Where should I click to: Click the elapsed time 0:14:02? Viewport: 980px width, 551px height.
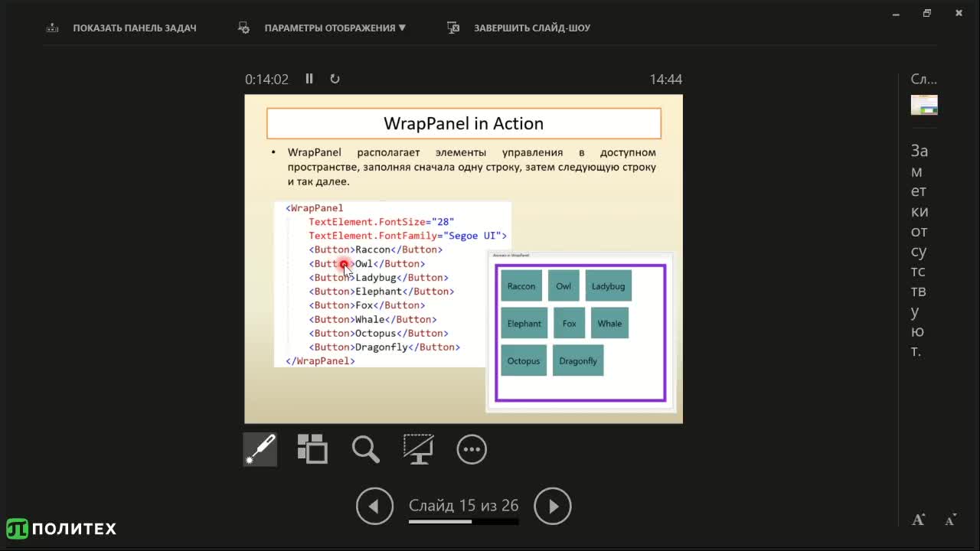[266, 80]
